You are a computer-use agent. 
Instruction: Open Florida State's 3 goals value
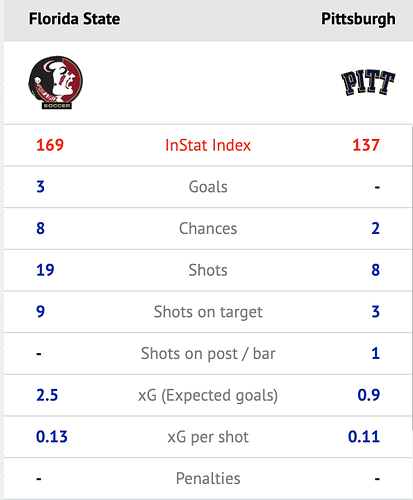click(x=40, y=187)
